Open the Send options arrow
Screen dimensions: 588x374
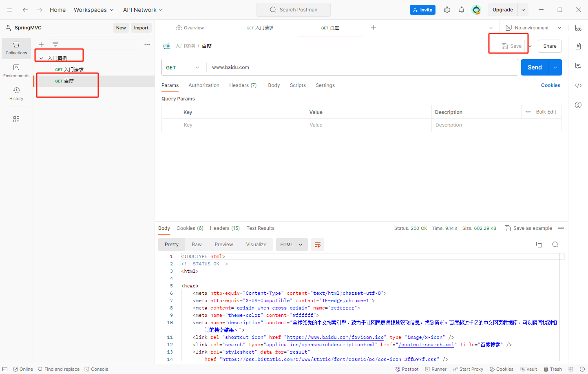coord(555,67)
